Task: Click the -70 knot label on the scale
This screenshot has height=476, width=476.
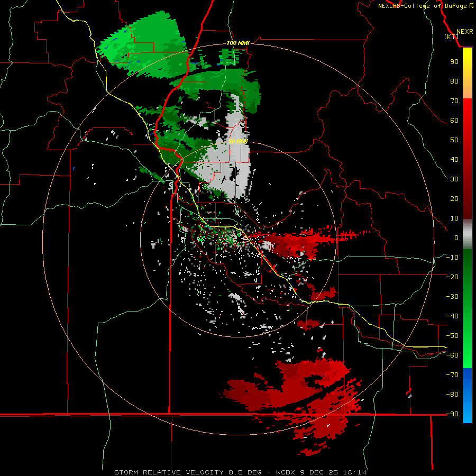Action: [452, 374]
